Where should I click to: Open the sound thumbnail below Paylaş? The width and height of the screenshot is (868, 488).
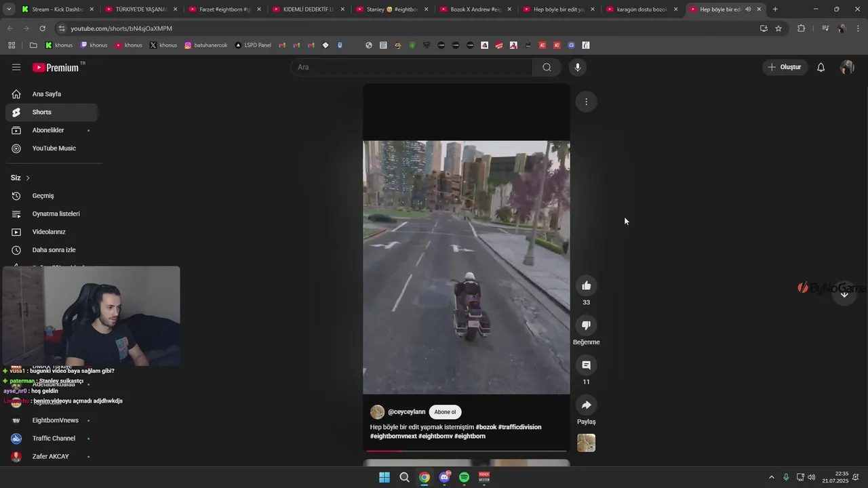click(586, 443)
